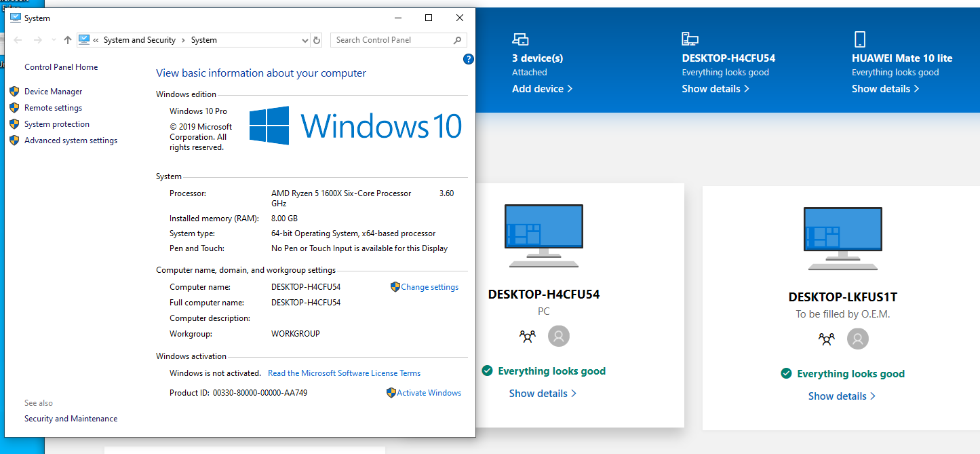Refresh the System control panel page
This screenshot has height=454, width=980.
317,40
